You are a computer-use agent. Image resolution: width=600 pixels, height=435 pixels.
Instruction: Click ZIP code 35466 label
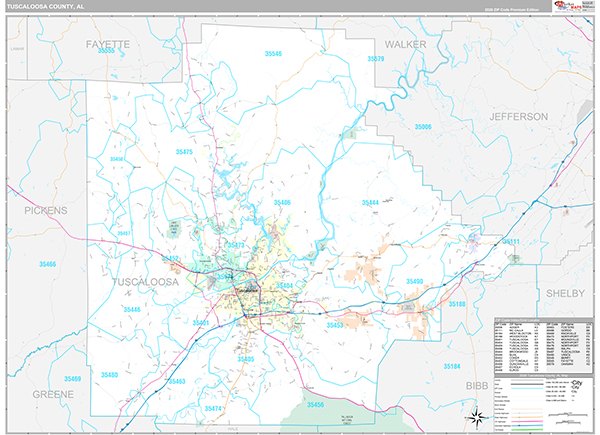point(47,264)
